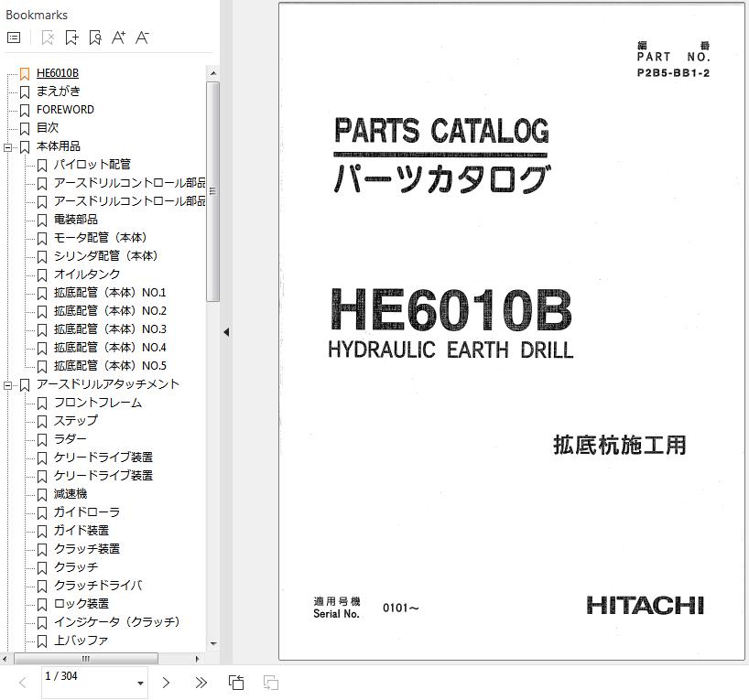Image resolution: width=749 pixels, height=700 pixels.
Task: Open the ガイドローラ bookmark
Action: pyautogui.click(x=86, y=512)
